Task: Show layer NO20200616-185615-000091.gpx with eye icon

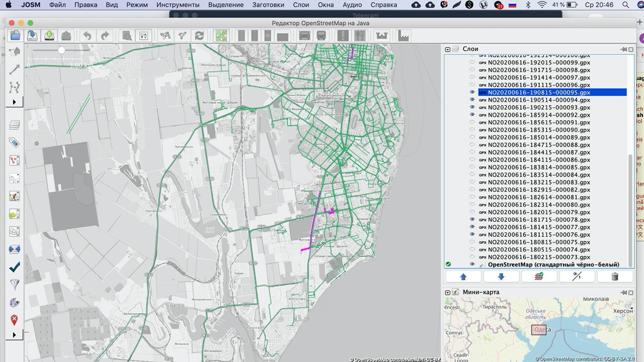Action: click(x=472, y=122)
